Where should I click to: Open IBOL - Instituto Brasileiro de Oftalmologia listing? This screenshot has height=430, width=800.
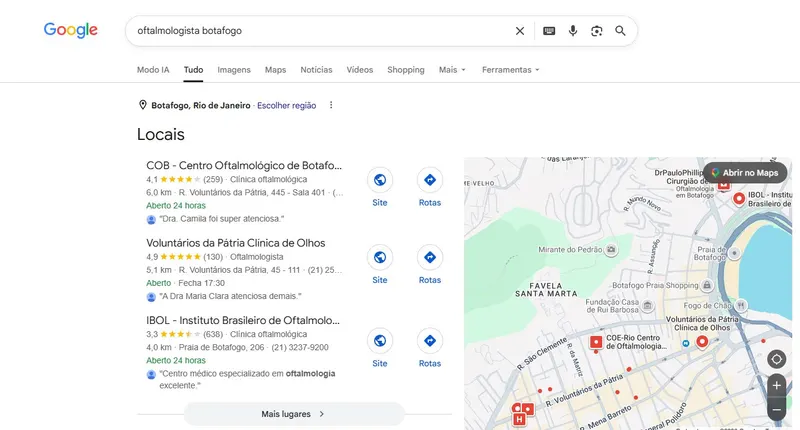pyautogui.click(x=243, y=320)
